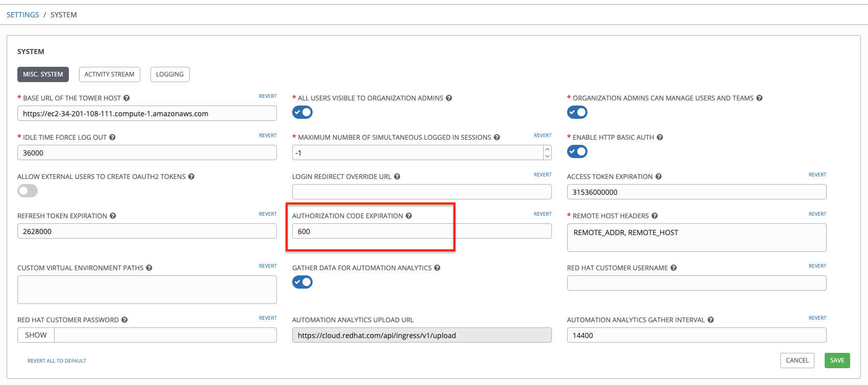Click help icon next to Refresh Token Expiration
This screenshot has height=385, width=868.
pos(113,216)
